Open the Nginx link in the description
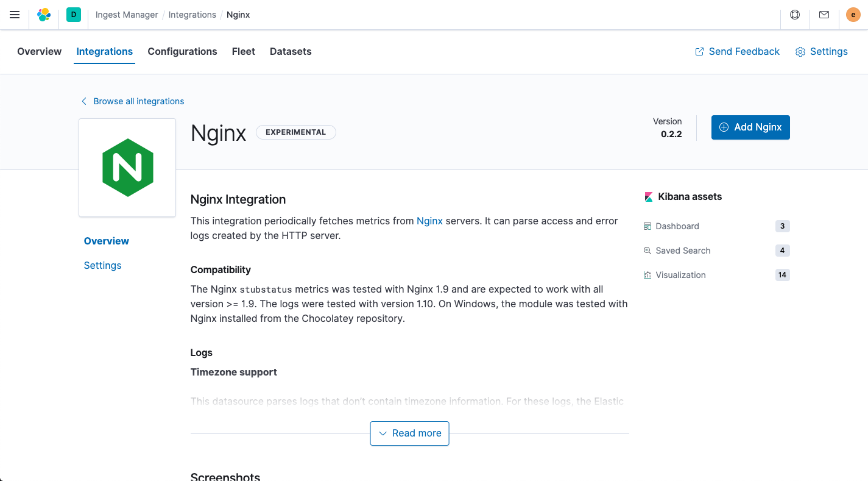 429,221
